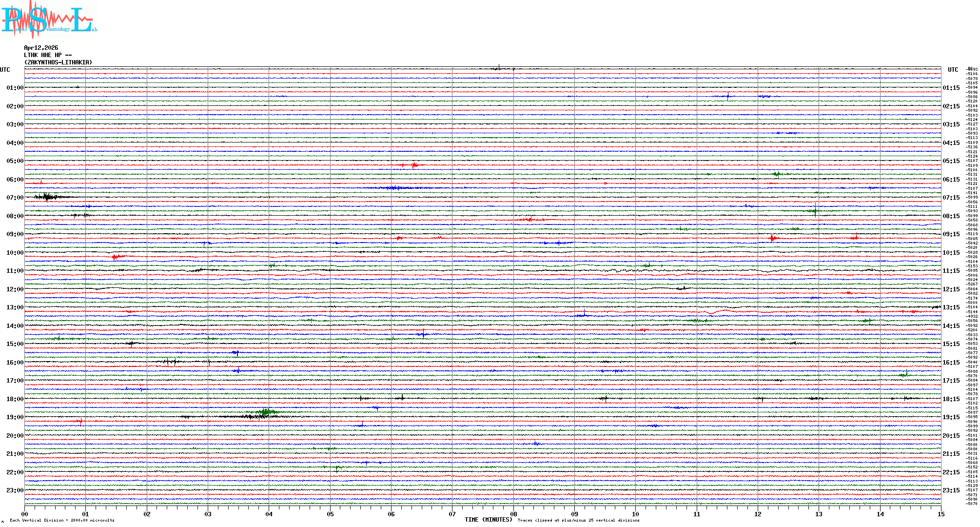Click the left UTC axis label

point(5,70)
